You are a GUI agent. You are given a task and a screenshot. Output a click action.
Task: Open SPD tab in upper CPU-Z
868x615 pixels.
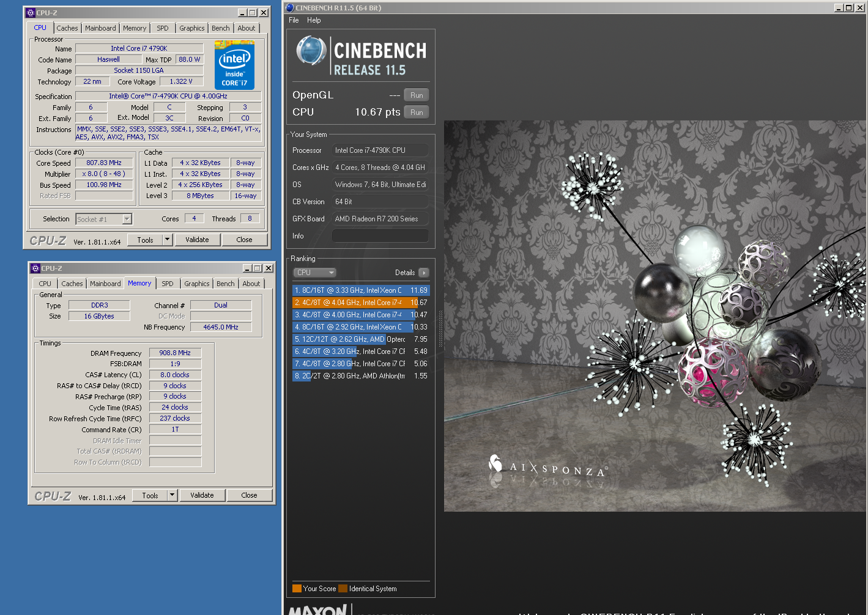pyautogui.click(x=163, y=28)
